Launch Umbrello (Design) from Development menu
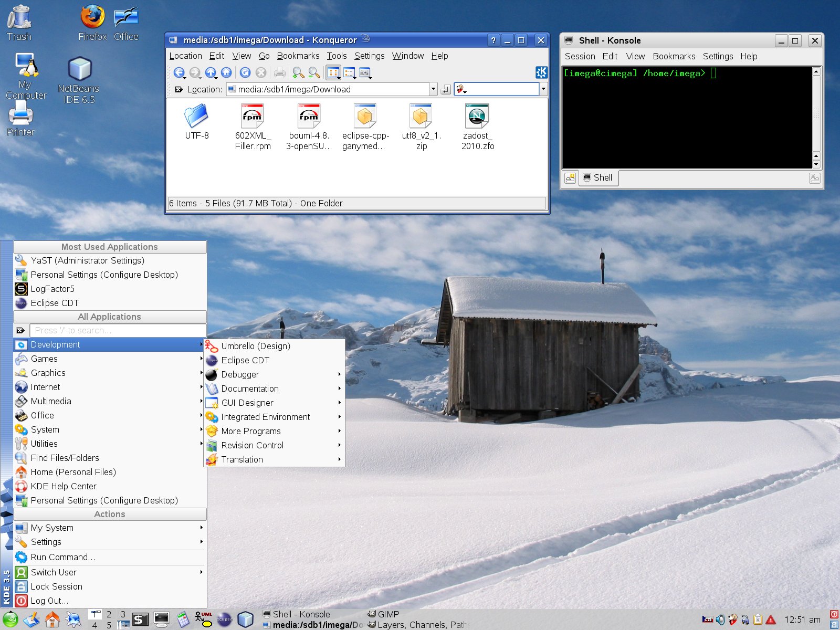Screen dimensions: 840x630 [x=274, y=346]
